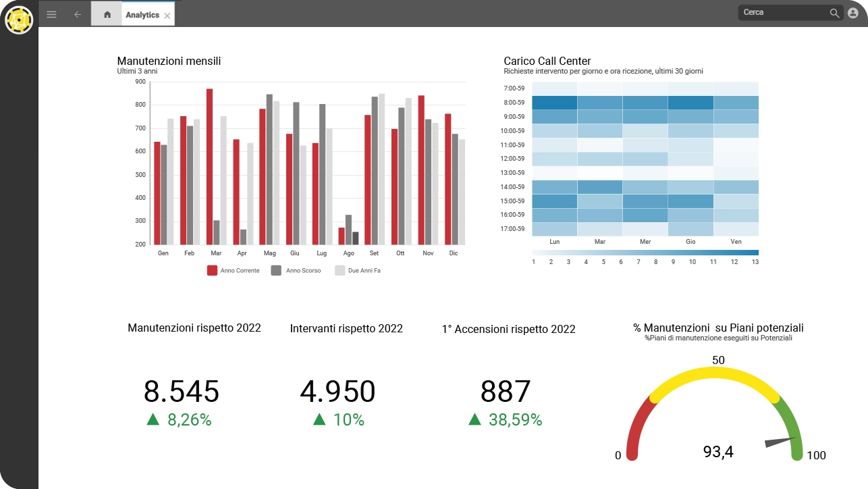The height and width of the screenshot is (489, 868).
Task: Switch to the Analytics tab
Action: pyautogui.click(x=142, y=15)
